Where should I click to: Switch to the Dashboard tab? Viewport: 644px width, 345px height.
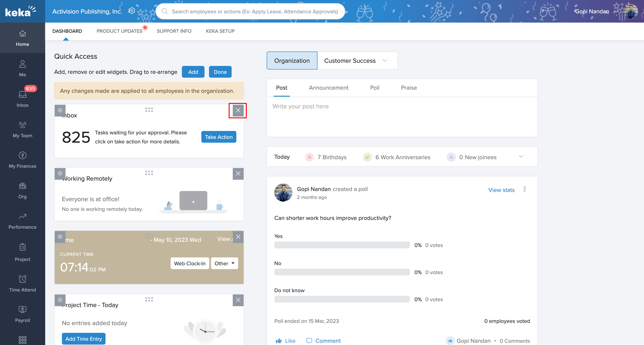(x=67, y=31)
